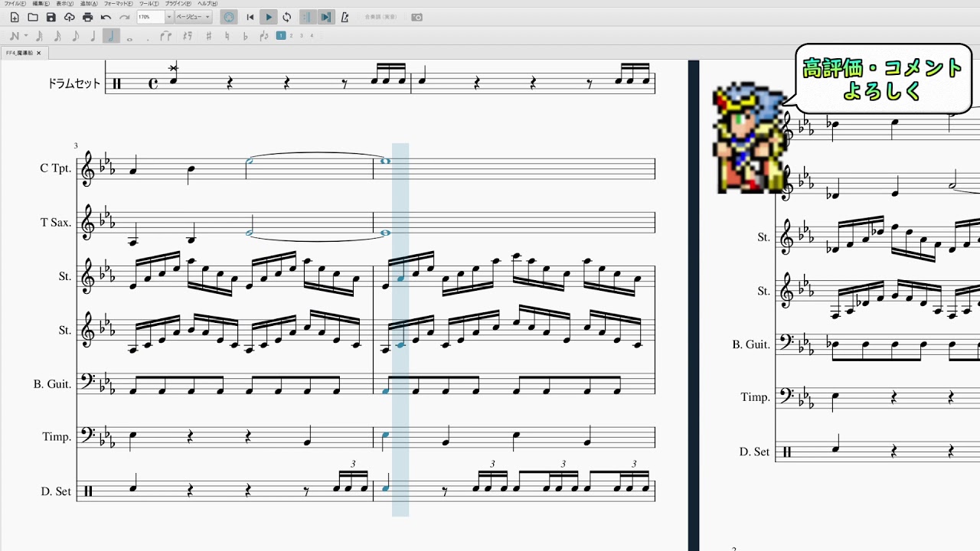The image size is (980, 551).
Task: Select the half note duration
Action: point(111,36)
